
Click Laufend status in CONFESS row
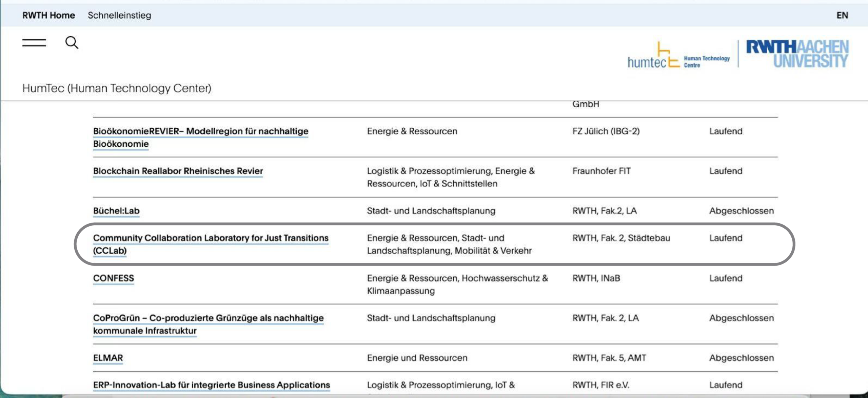pyautogui.click(x=726, y=278)
